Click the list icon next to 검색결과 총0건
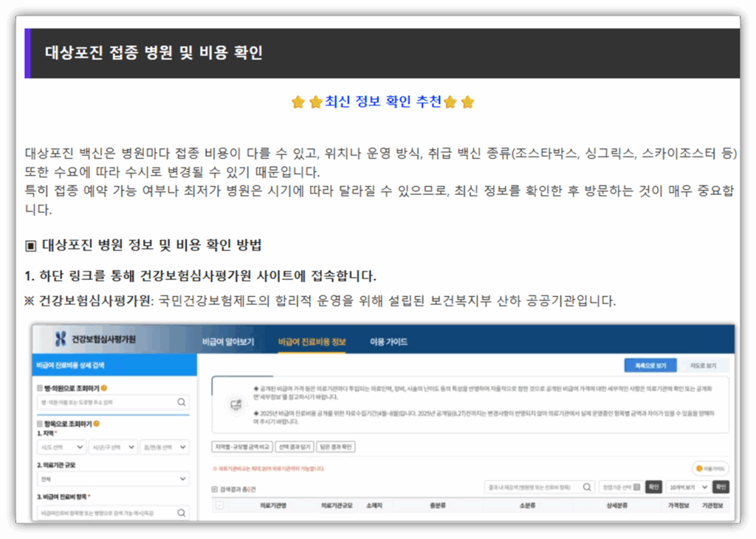756x539 pixels. coord(215,490)
